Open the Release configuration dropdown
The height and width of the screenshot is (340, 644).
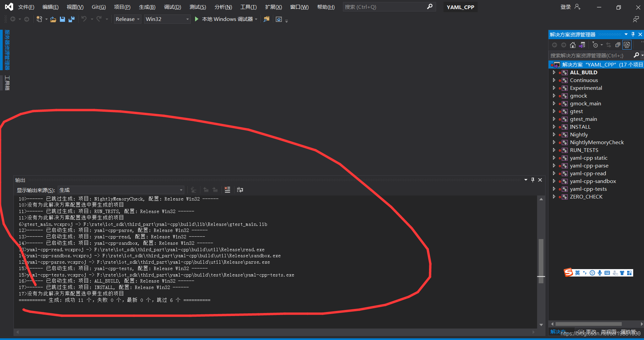[x=138, y=19]
